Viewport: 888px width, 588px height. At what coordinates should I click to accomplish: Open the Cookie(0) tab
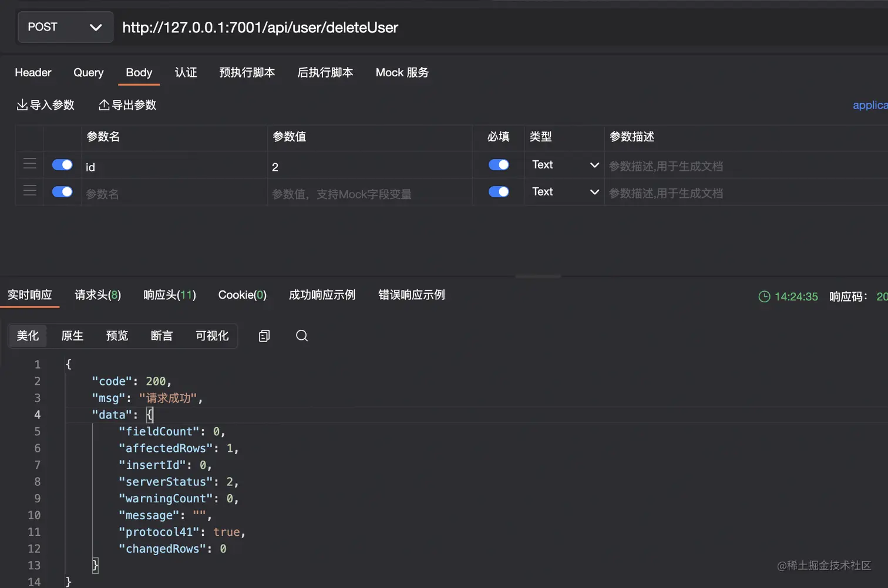coord(243,295)
